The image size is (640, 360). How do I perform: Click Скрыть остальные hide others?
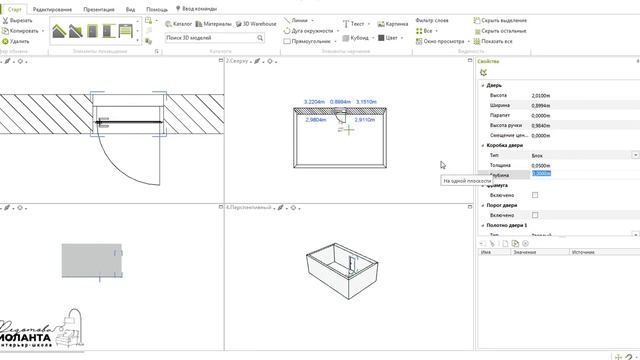pyautogui.click(x=500, y=31)
